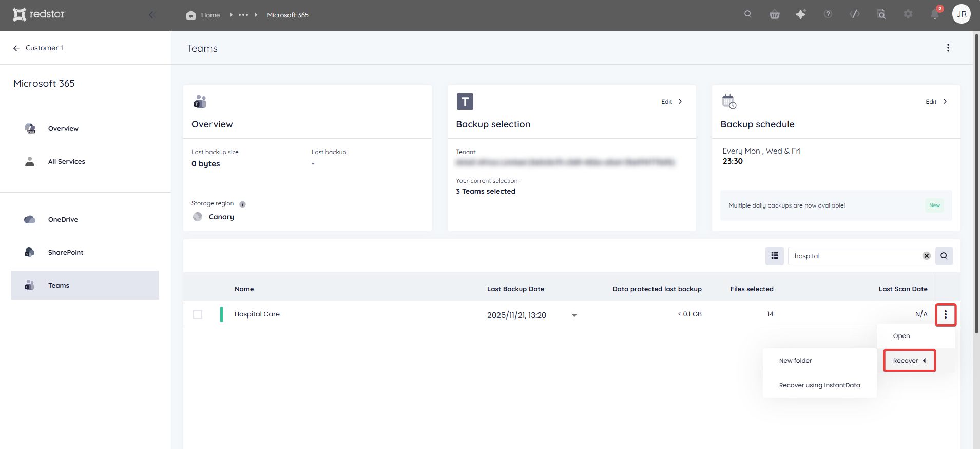Choose Open from the context menu
Image resolution: width=980 pixels, height=449 pixels.
coord(916,336)
